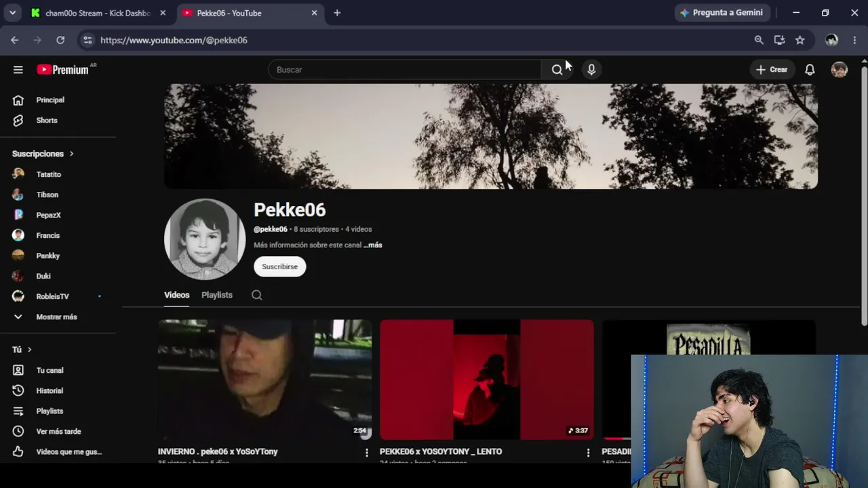The height and width of the screenshot is (488, 868).
Task: Switch to cham00o Stream Kick tab
Action: point(97,13)
